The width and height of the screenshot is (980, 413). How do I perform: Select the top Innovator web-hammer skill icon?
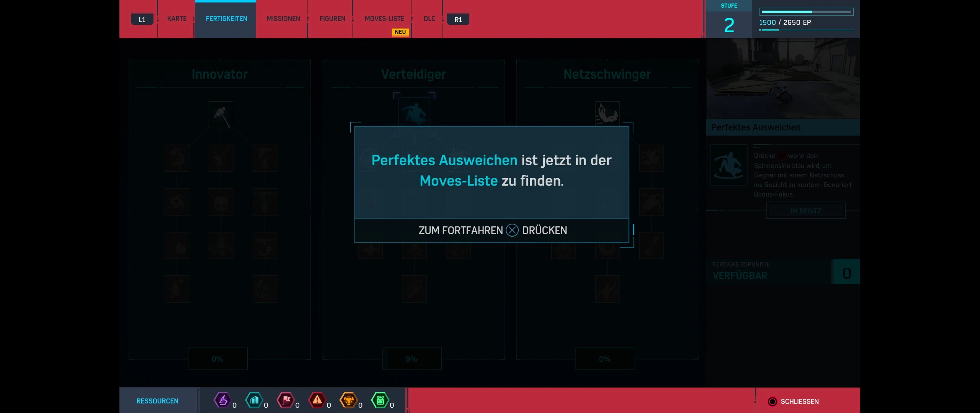tap(221, 114)
